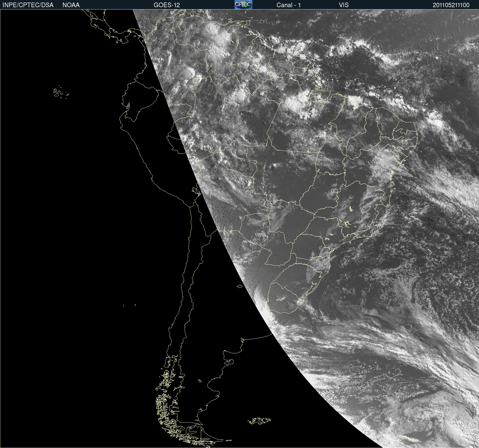Click the NOAA label in the header

point(71,5)
